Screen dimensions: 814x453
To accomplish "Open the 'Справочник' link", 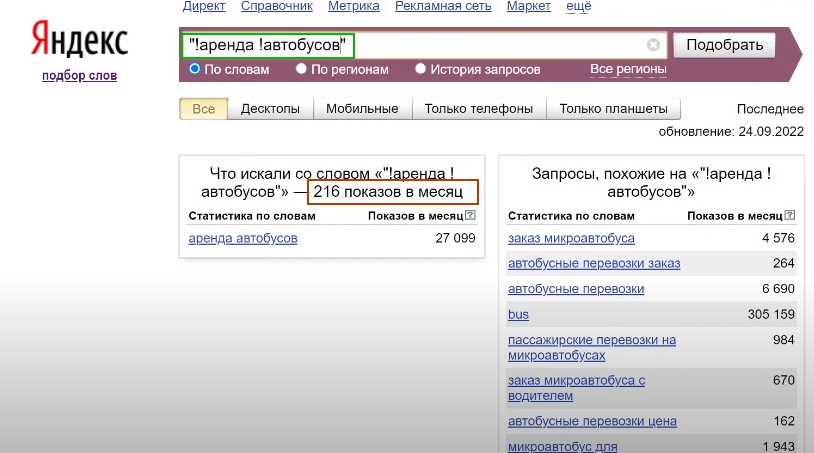I will pos(277,6).
